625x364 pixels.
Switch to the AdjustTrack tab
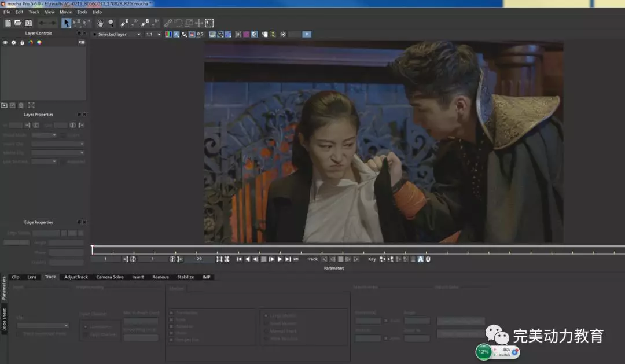click(76, 277)
